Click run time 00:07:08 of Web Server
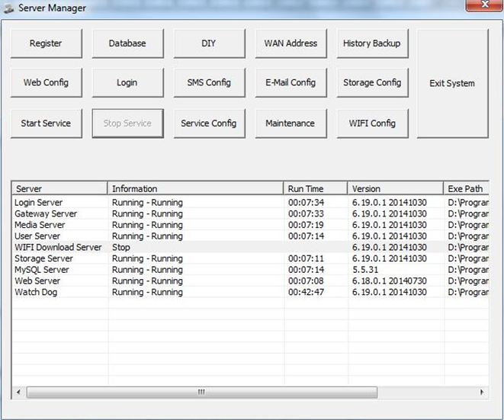504x420 pixels. (x=306, y=281)
